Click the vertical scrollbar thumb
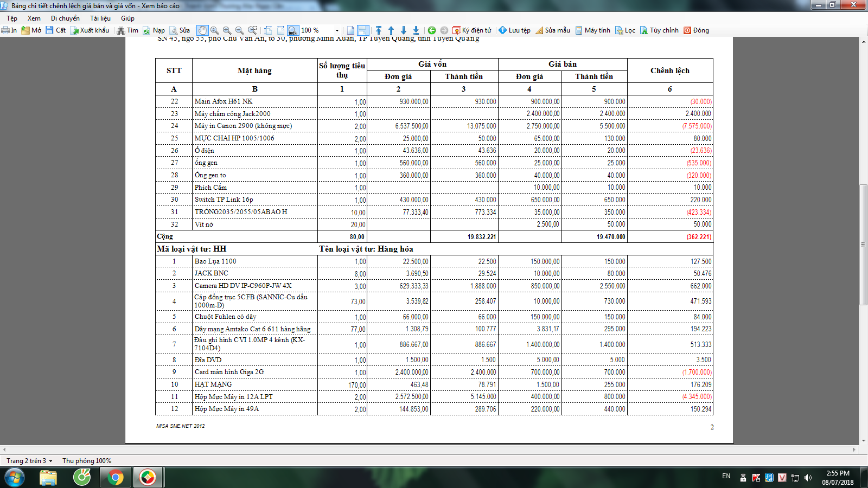Viewport: 868px width, 488px height. point(863,246)
